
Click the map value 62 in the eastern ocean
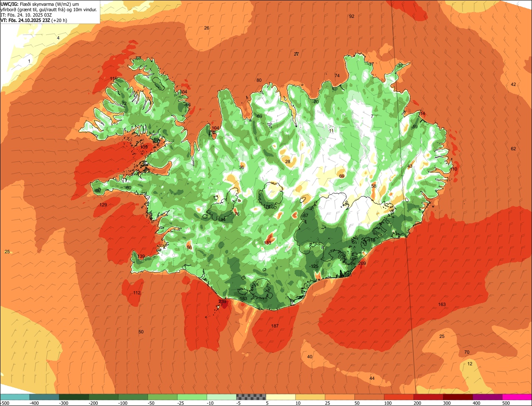pos(513,149)
